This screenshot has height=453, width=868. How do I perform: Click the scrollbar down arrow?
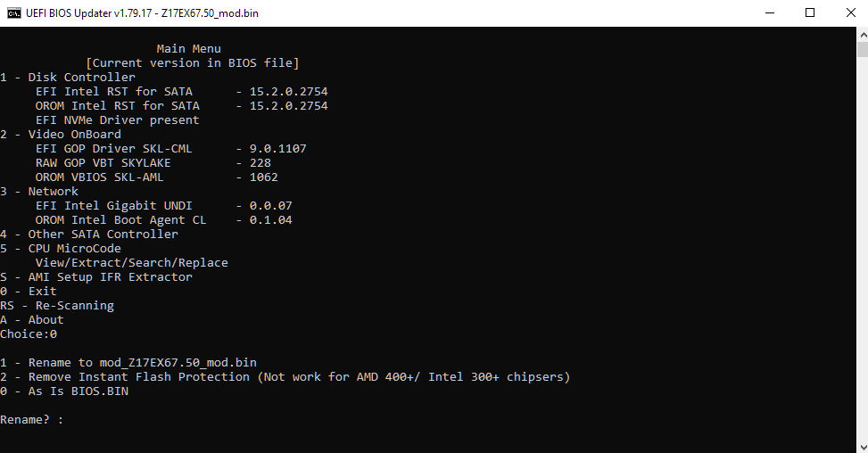863,447
